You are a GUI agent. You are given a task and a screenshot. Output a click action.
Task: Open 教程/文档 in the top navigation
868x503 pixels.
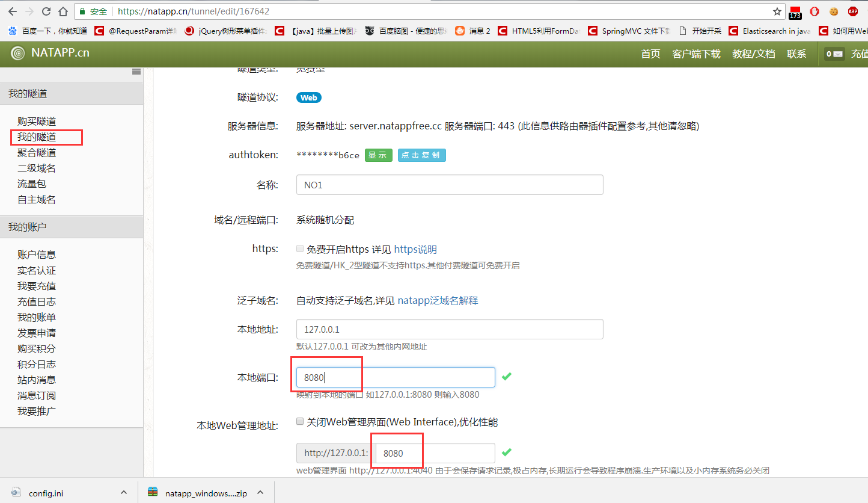754,54
